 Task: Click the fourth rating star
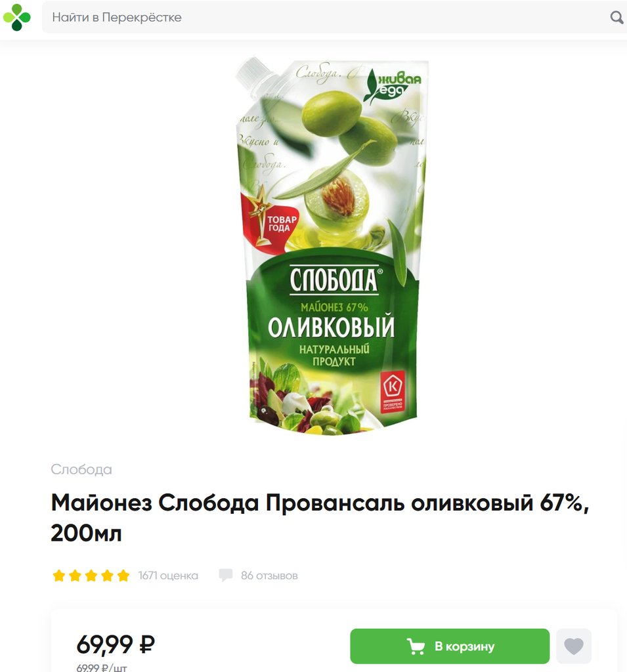click(107, 575)
